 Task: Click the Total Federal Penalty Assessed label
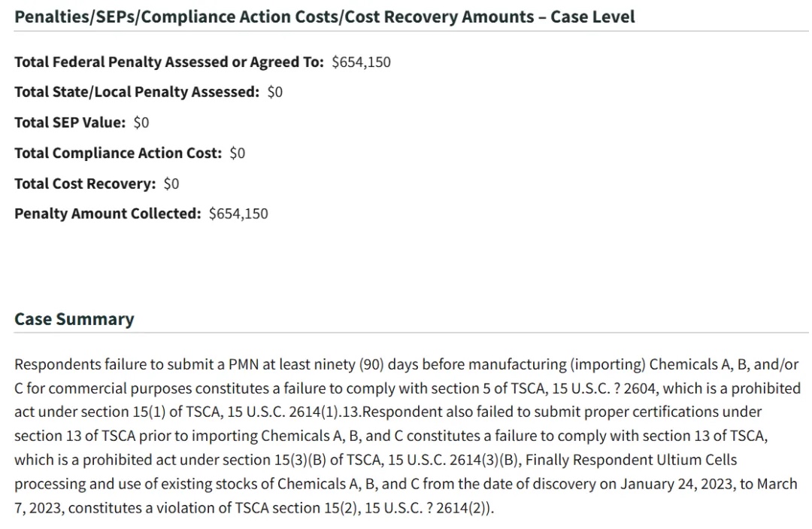click(x=169, y=62)
